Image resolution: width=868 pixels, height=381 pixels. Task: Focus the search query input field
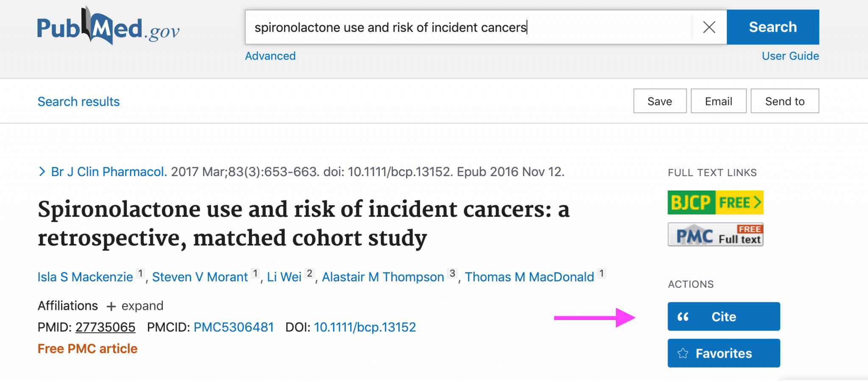(x=469, y=28)
